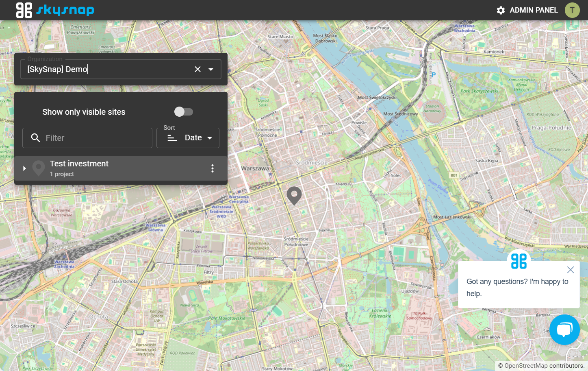The height and width of the screenshot is (371, 588).
Task: Toggle Show only visible sites switch
Action: 183,111
